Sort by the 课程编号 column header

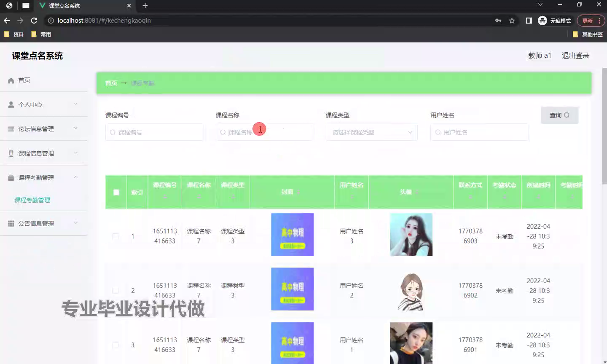pyautogui.click(x=165, y=191)
